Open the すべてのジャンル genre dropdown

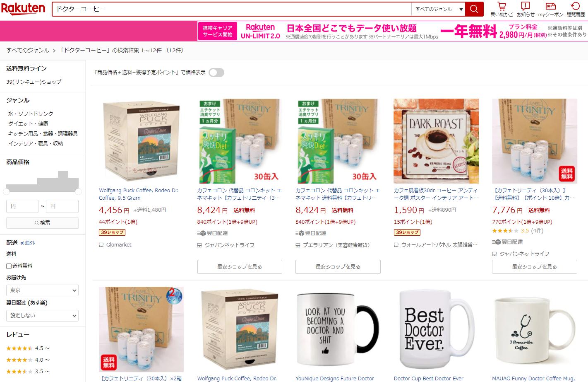(x=439, y=9)
